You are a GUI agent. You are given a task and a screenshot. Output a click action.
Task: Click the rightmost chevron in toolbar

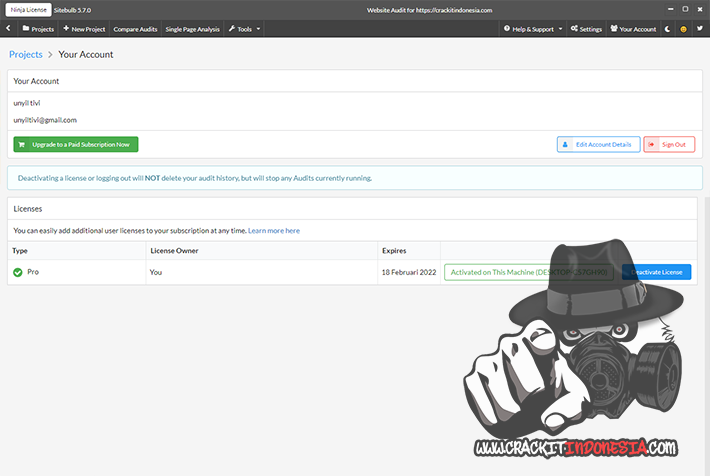pos(699,29)
